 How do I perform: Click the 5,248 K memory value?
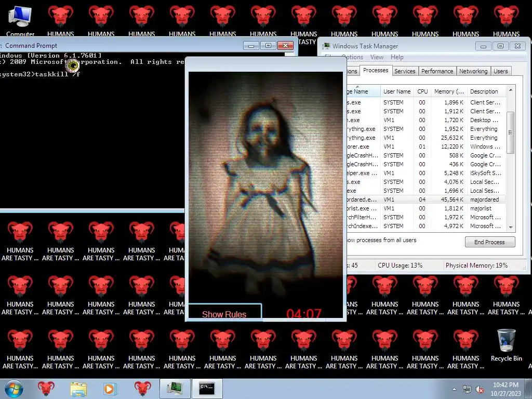(x=454, y=173)
